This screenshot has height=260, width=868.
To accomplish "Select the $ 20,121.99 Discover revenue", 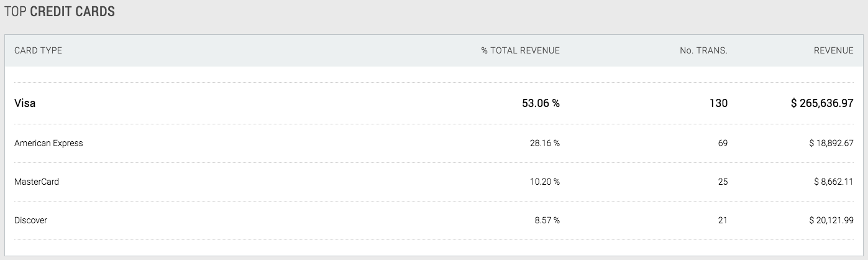I will [831, 220].
